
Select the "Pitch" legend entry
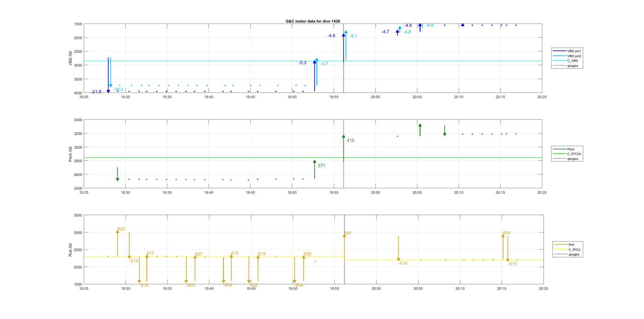click(x=563, y=149)
